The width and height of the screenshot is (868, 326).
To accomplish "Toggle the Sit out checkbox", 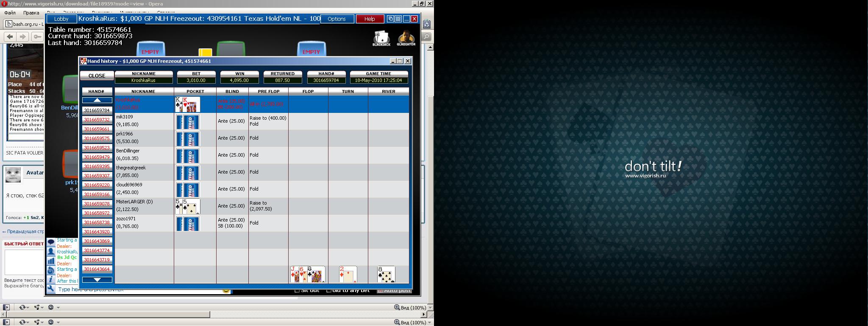I will click(297, 290).
